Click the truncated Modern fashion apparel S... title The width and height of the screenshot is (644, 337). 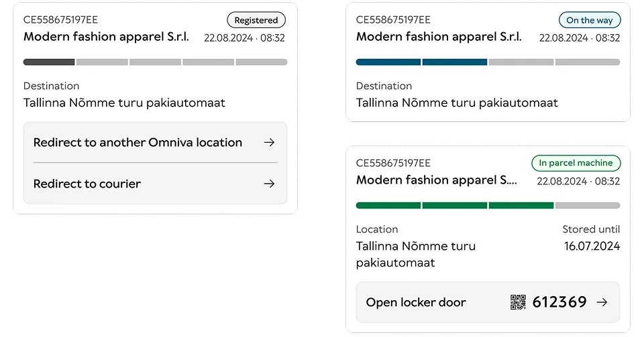[437, 180]
